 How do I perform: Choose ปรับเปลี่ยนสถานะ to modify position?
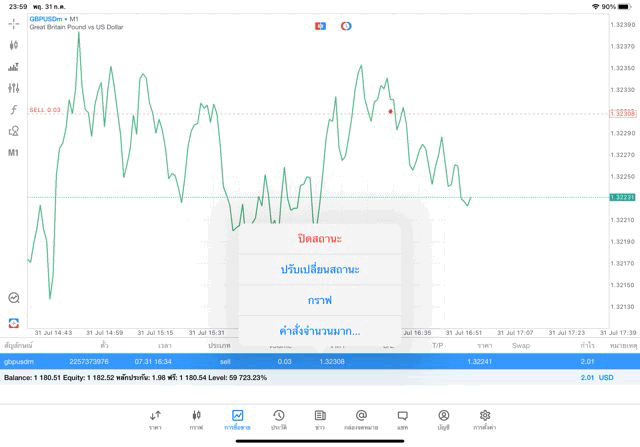click(x=320, y=270)
